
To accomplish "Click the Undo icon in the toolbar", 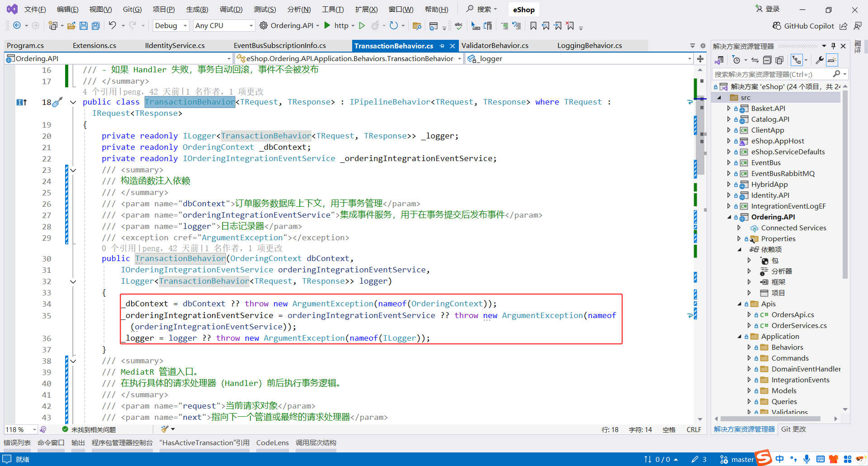I will point(113,25).
